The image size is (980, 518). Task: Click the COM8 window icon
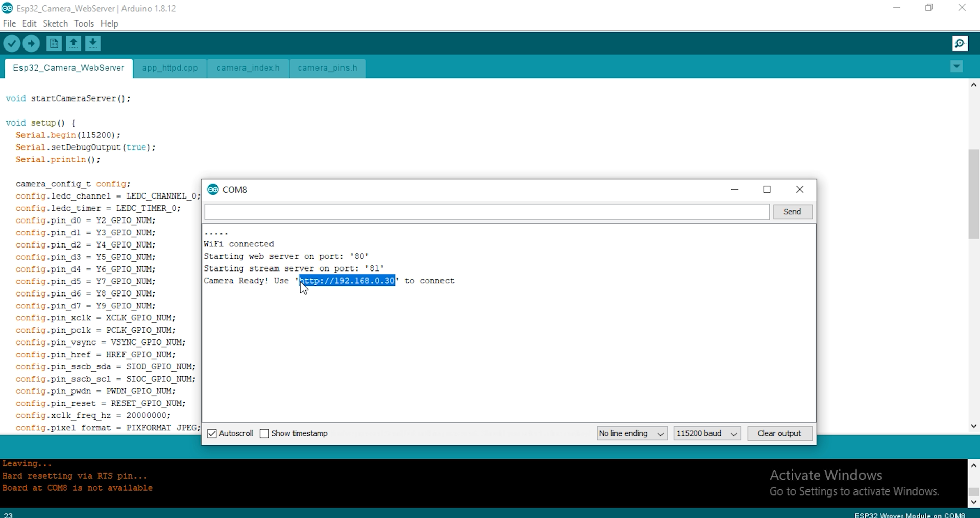click(x=213, y=189)
